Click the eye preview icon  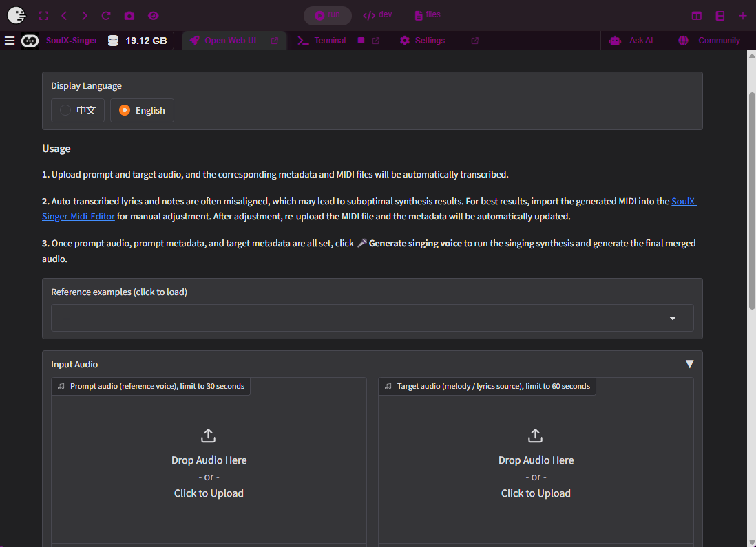[153, 16]
